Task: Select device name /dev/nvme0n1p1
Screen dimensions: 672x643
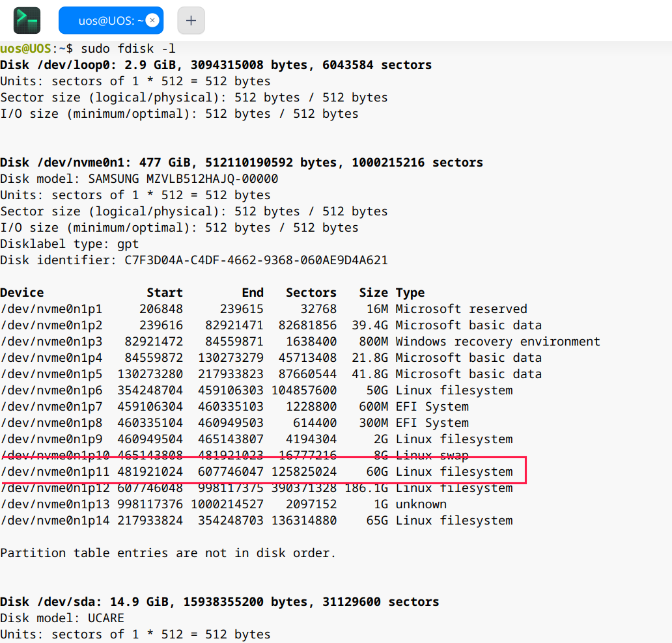Action: coord(51,309)
